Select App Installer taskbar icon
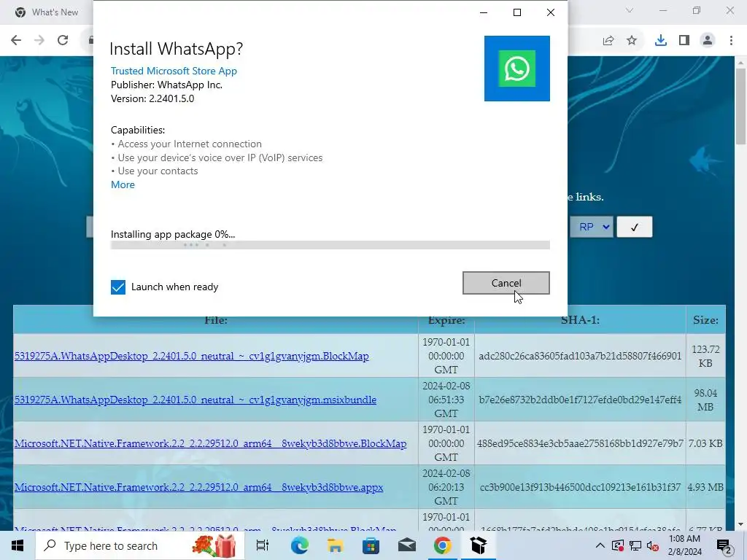This screenshot has width=747, height=560. (478, 545)
